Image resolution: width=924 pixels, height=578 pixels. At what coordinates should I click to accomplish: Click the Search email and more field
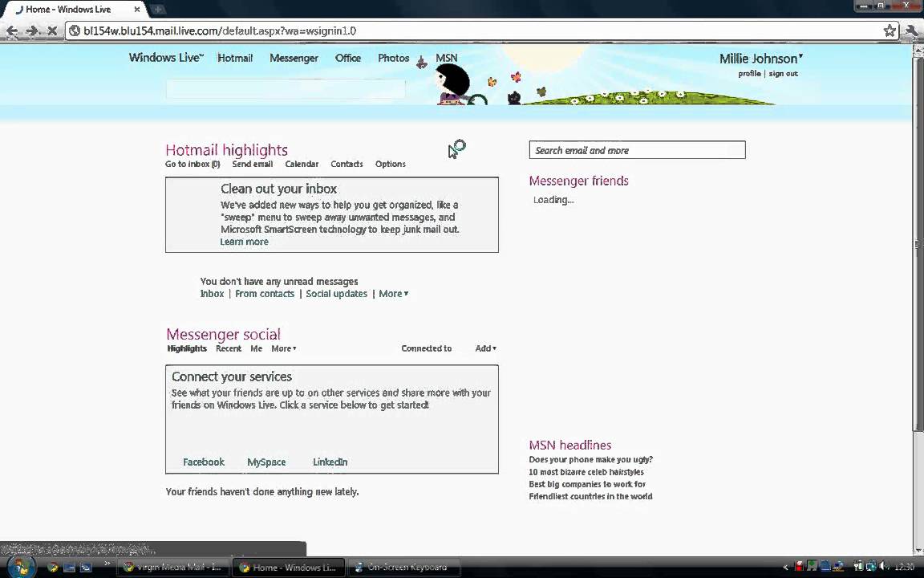click(x=637, y=150)
